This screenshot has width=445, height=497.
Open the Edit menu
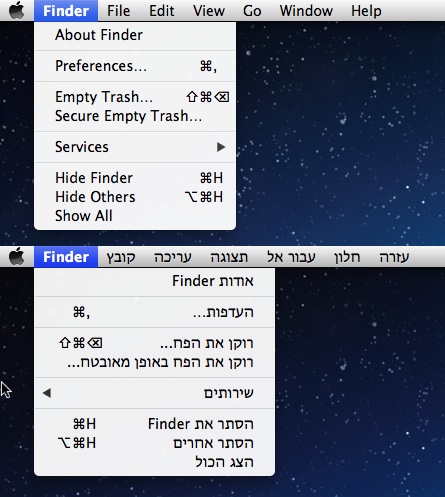[161, 11]
